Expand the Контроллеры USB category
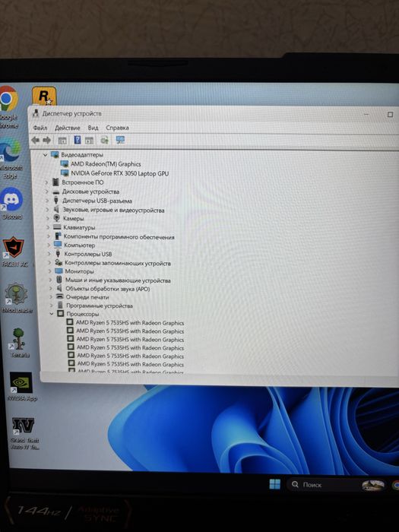The height and width of the screenshot is (532, 399). pos(49,254)
